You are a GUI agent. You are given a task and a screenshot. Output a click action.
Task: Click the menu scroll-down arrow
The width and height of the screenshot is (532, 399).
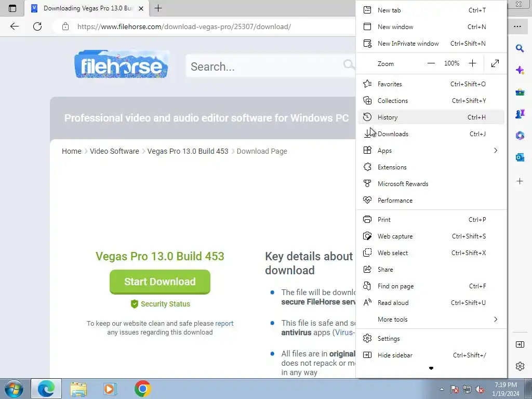point(431,368)
